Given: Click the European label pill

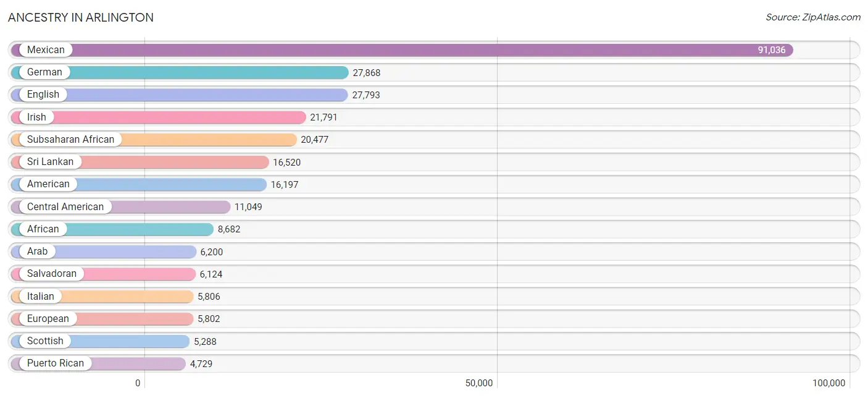Looking at the screenshot, I should (x=48, y=319).
